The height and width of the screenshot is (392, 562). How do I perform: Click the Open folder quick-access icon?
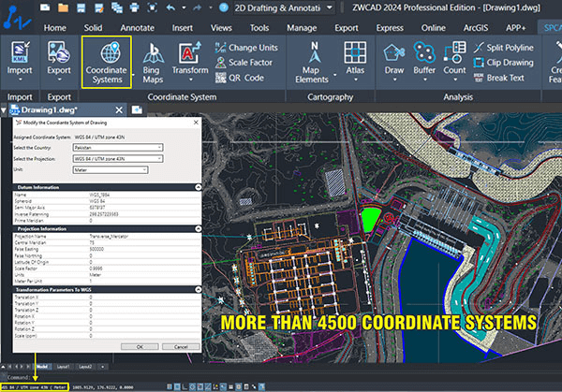[x=63, y=7]
